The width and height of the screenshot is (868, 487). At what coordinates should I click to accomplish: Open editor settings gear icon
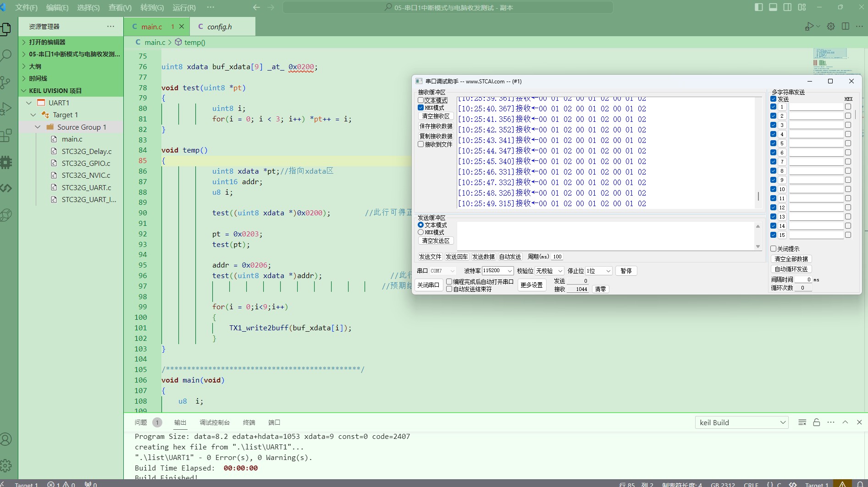pos(831,27)
